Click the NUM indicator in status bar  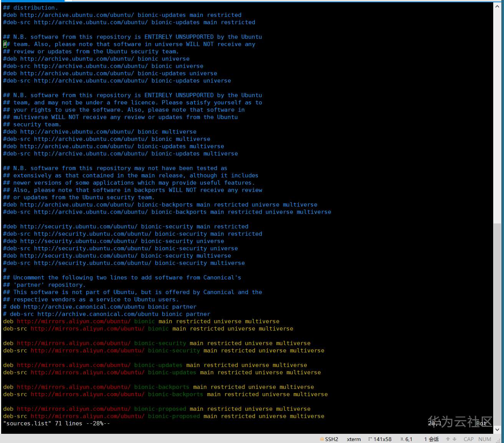(x=485, y=439)
